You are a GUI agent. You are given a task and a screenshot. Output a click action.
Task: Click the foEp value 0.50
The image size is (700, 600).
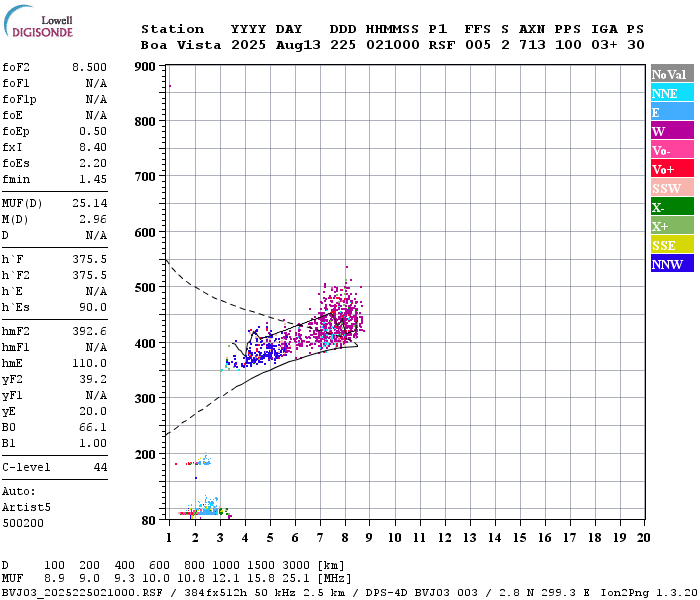click(x=93, y=131)
